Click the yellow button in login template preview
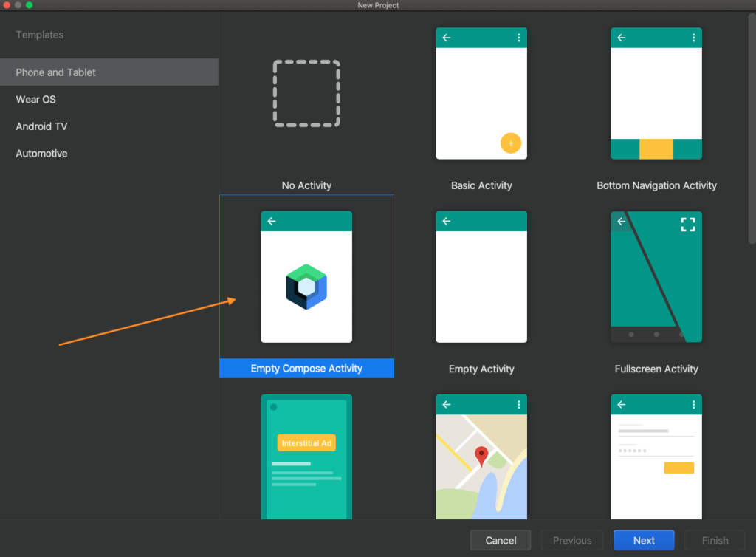The height and width of the screenshot is (557, 756). [679, 468]
